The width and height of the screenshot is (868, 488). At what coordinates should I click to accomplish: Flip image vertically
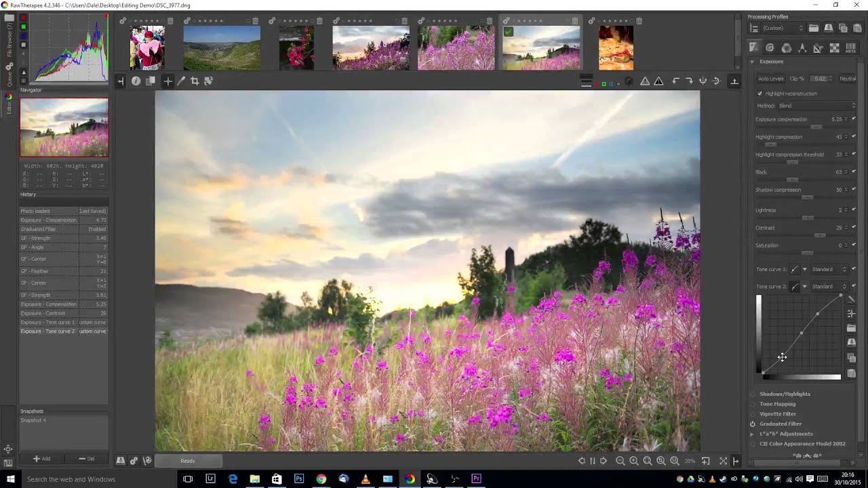coord(703,81)
